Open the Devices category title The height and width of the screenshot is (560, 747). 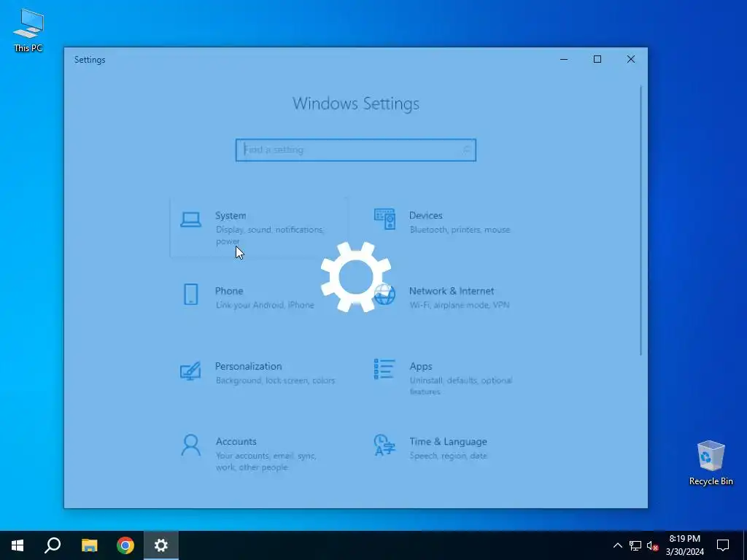click(425, 216)
